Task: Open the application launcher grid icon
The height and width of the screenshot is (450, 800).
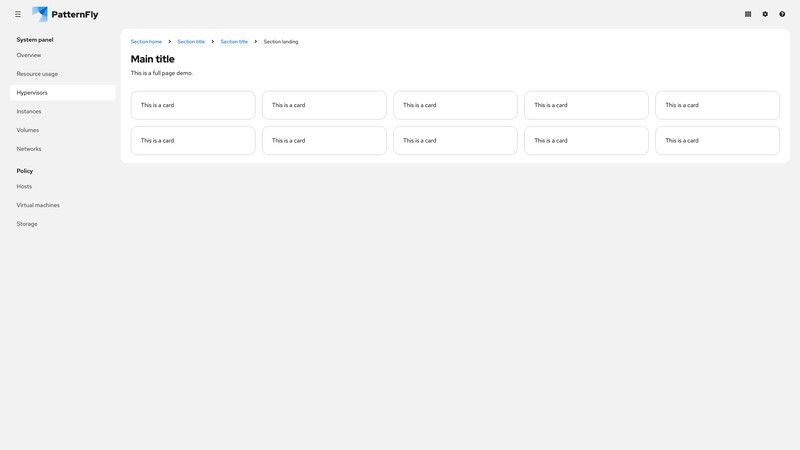Action: [748, 14]
